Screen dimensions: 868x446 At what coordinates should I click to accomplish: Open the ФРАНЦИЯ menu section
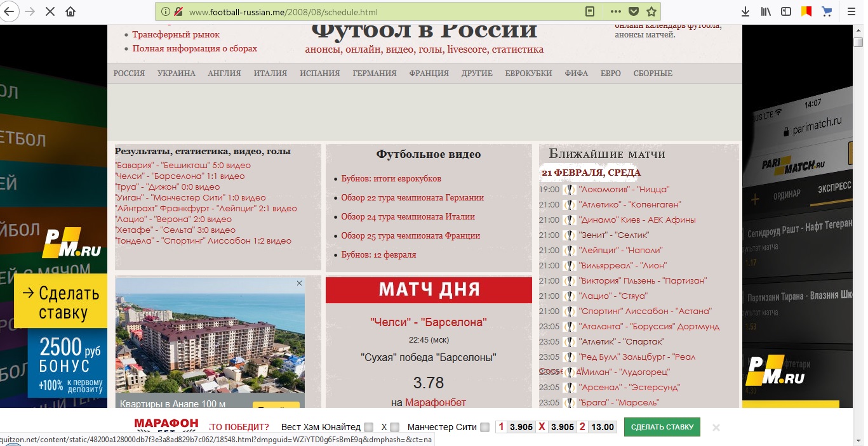tap(429, 74)
